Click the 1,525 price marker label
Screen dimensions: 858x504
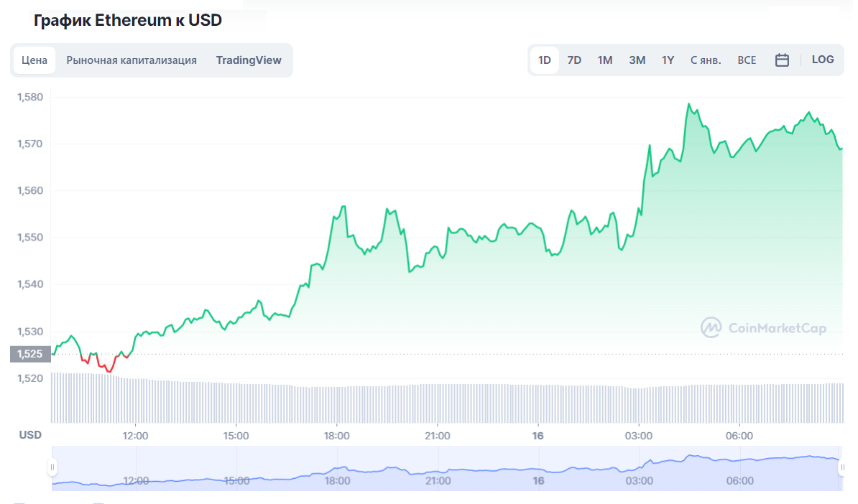click(x=30, y=353)
